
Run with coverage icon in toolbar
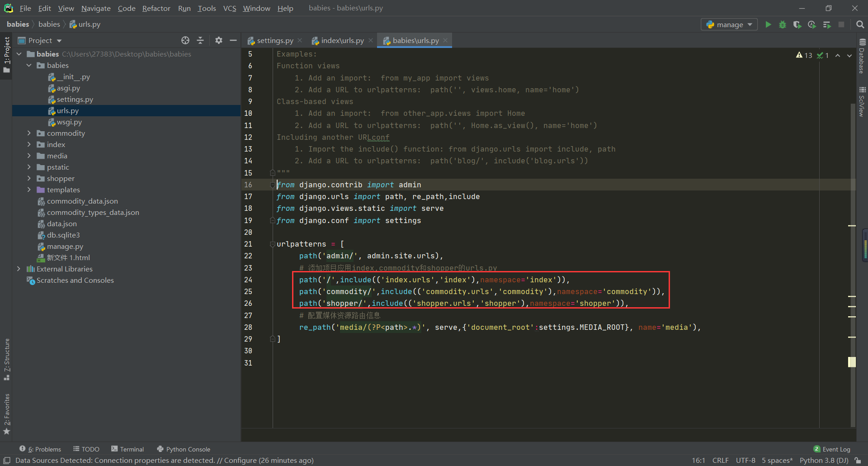tap(797, 24)
